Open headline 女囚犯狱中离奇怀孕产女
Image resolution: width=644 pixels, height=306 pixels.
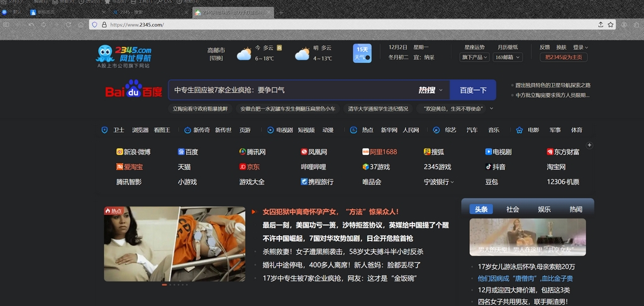tap(331, 212)
